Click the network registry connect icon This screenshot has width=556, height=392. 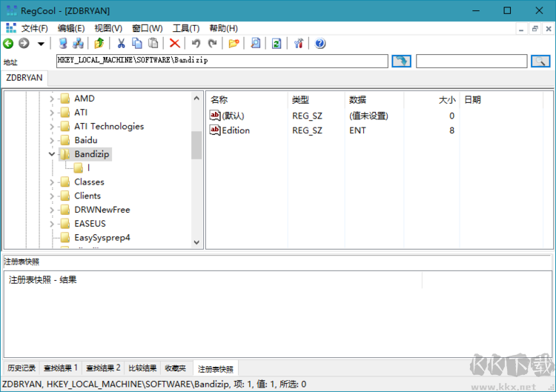point(78,43)
